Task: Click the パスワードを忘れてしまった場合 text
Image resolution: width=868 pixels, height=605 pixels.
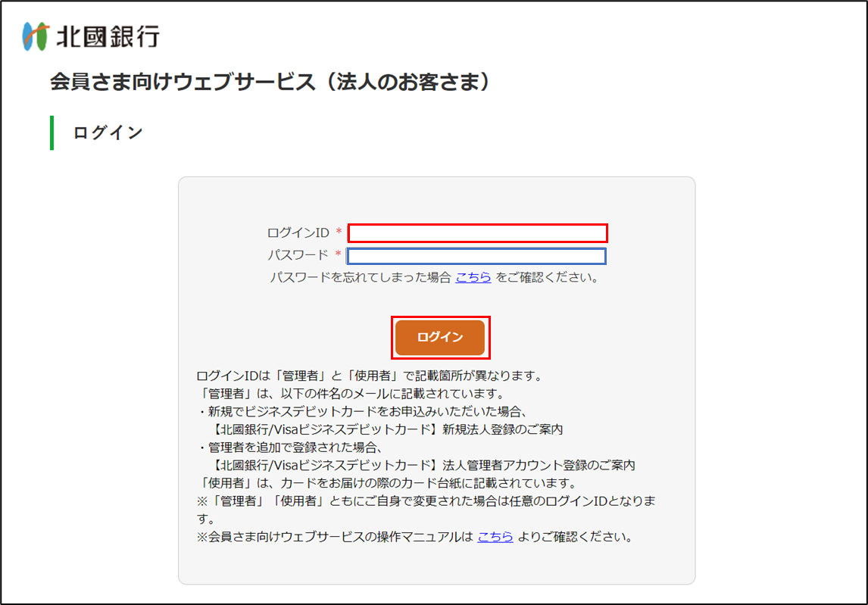Action: pyautogui.click(x=361, y=277)
